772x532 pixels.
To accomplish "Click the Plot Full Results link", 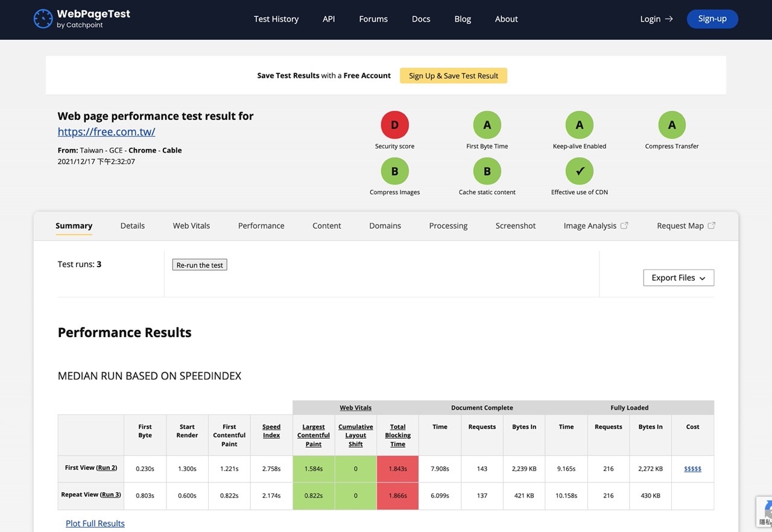I will [x=95, y=524].
